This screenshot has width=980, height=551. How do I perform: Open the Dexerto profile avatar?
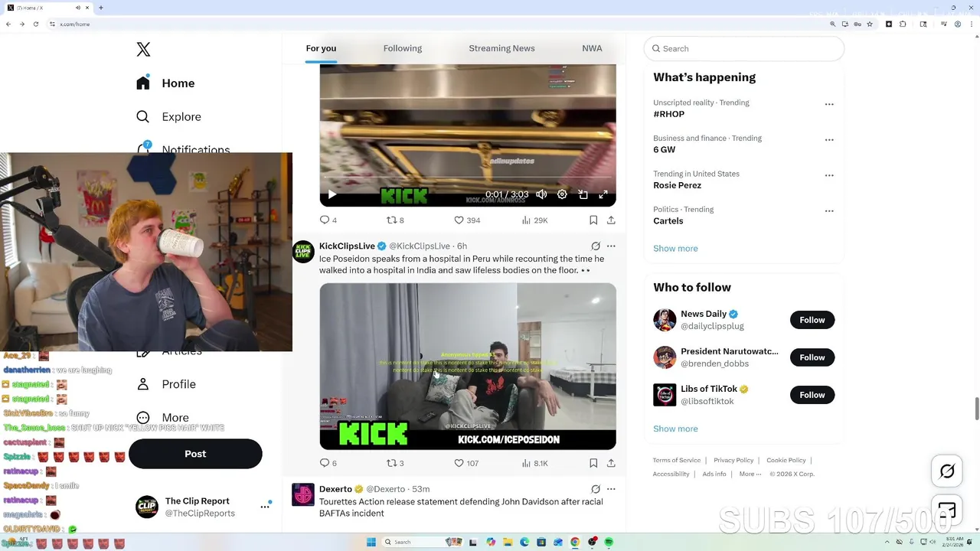tap(303, 494)
